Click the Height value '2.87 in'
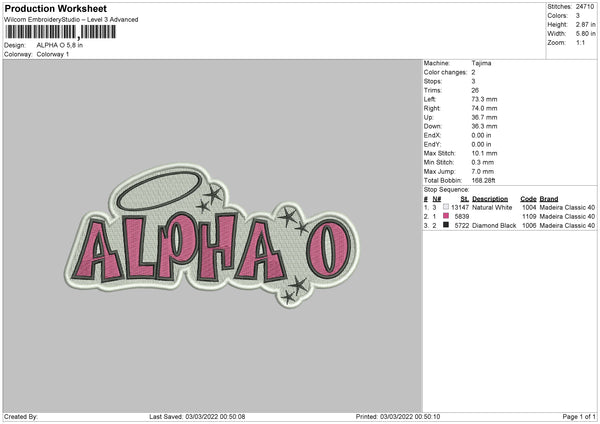This screenshot has width=600, height=424. pyautogui.click(x=585, y=24)
